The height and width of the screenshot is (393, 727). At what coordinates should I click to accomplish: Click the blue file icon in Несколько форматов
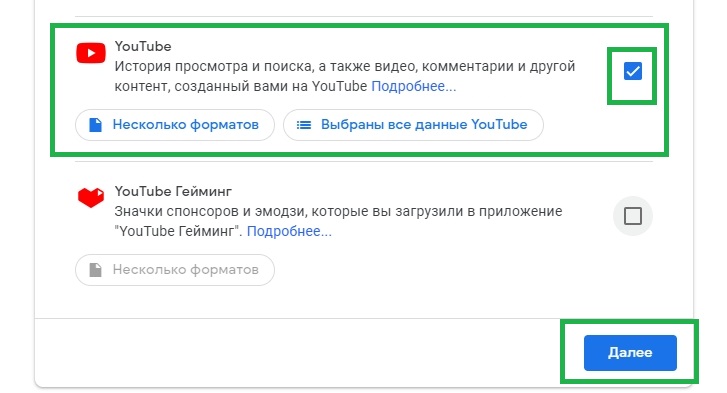click(96, 125)
